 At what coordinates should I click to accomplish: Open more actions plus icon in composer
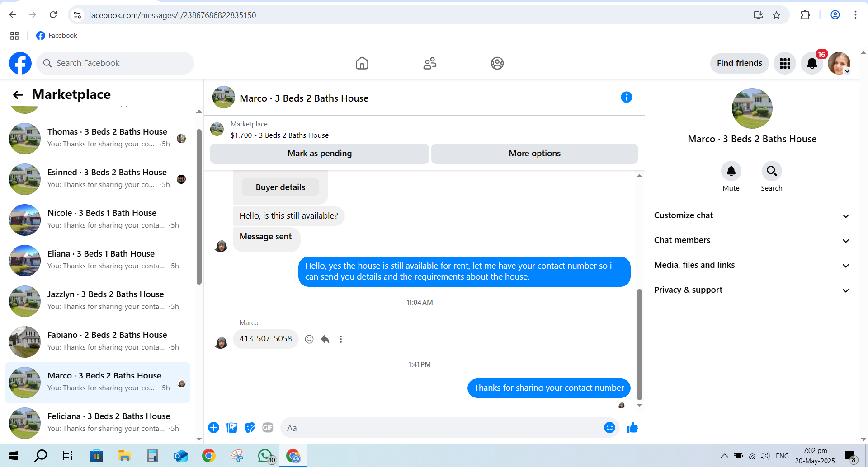pos(214,428)
